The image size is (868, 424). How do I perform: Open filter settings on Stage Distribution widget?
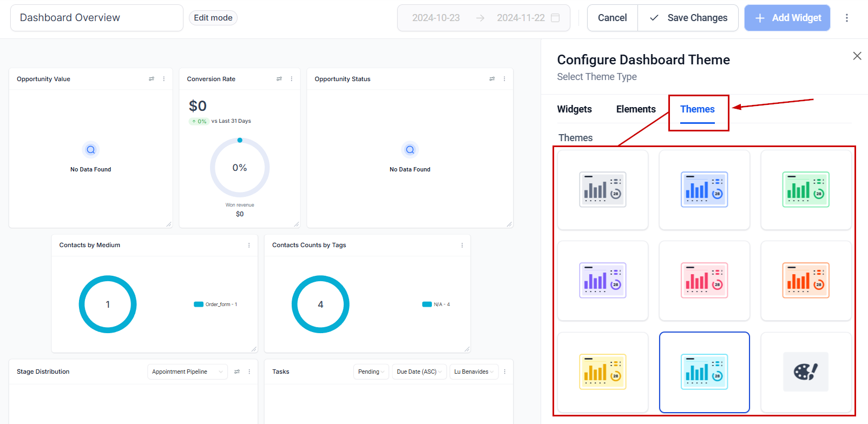[x=237, y=372]
